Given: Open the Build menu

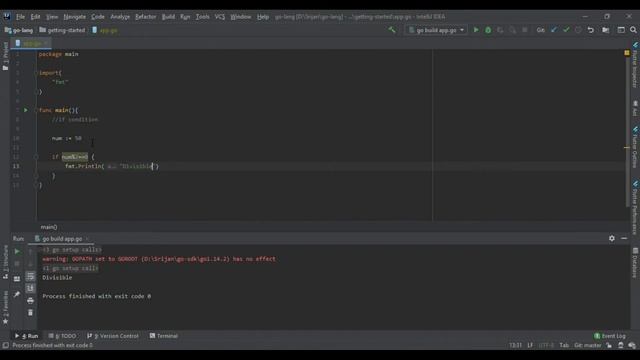Looking at the screenshot, I should tap(168, 17).
